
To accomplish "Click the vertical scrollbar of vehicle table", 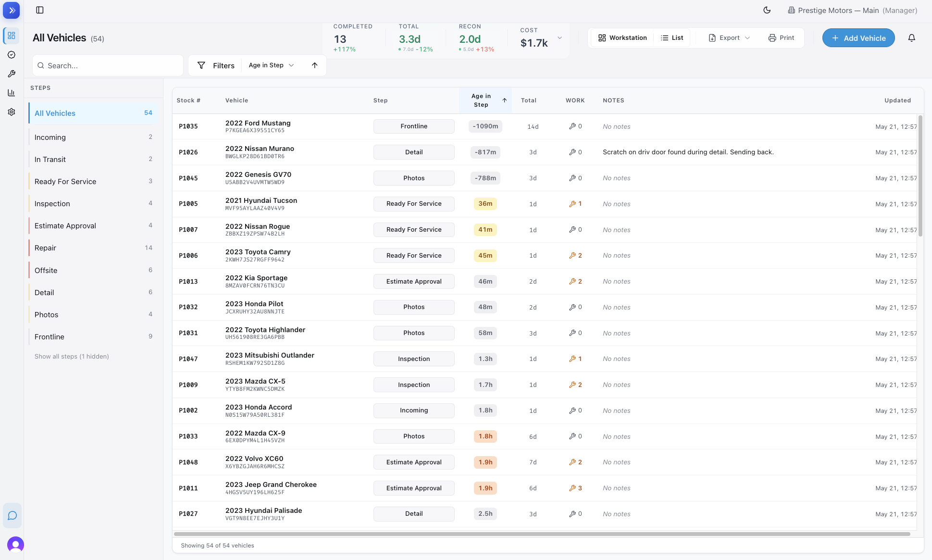I will pos(920,176).
